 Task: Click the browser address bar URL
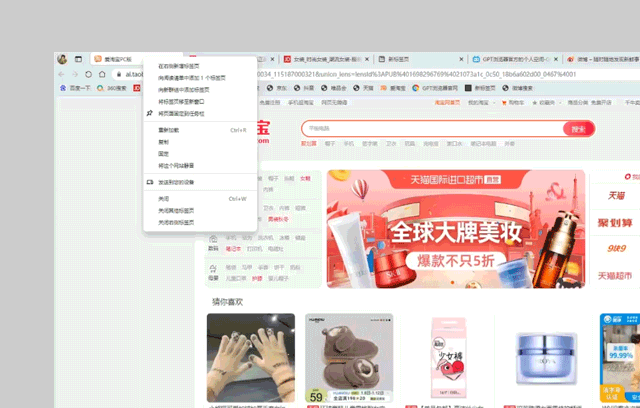point(416,74)
